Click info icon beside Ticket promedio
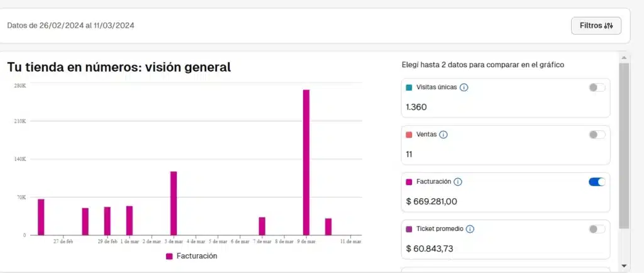The height and width of the screenshot is (273, 644). [470, 229]
